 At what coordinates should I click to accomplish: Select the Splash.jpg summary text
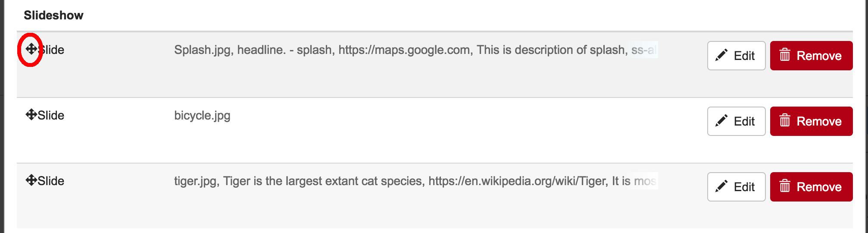coord(415,50)
